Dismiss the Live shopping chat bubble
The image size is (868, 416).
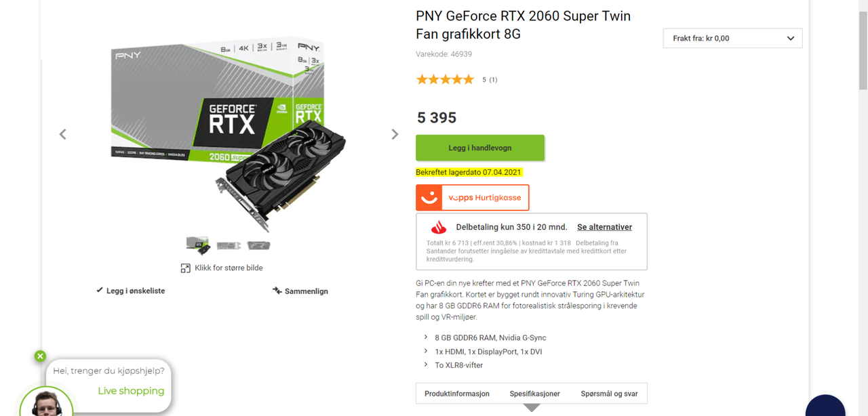pyautogui.click(x=40, y=356)
